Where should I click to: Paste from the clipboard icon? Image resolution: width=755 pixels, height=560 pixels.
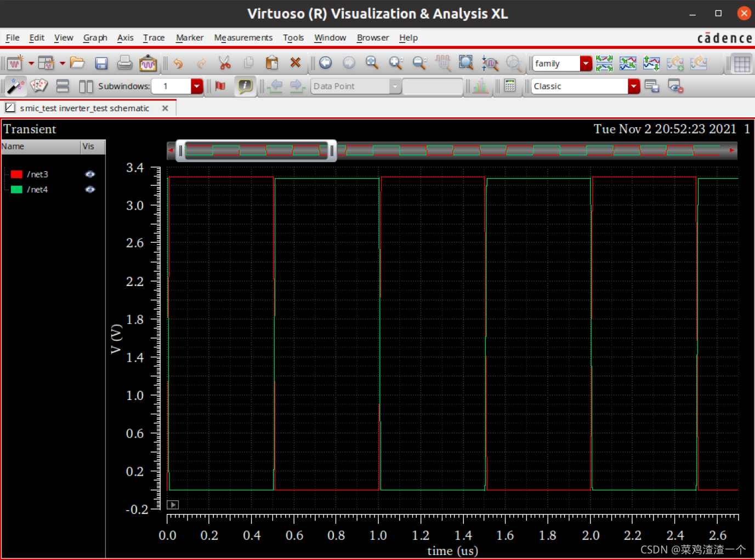[272, 63]
